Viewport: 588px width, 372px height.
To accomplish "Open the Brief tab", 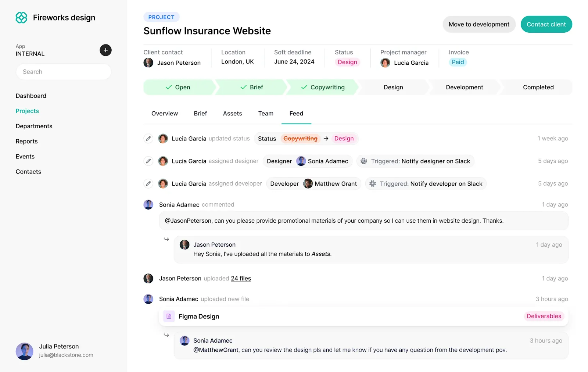I will pyautogui.click(x=201, y=114).
